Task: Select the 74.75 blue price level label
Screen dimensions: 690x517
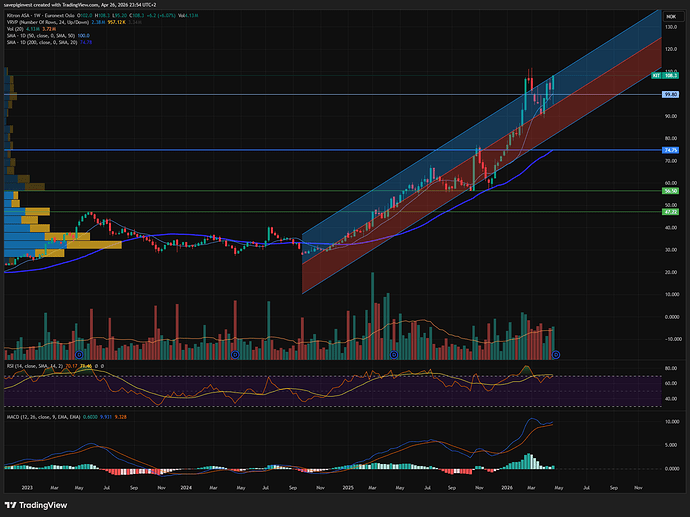Action: coord(671,150)
